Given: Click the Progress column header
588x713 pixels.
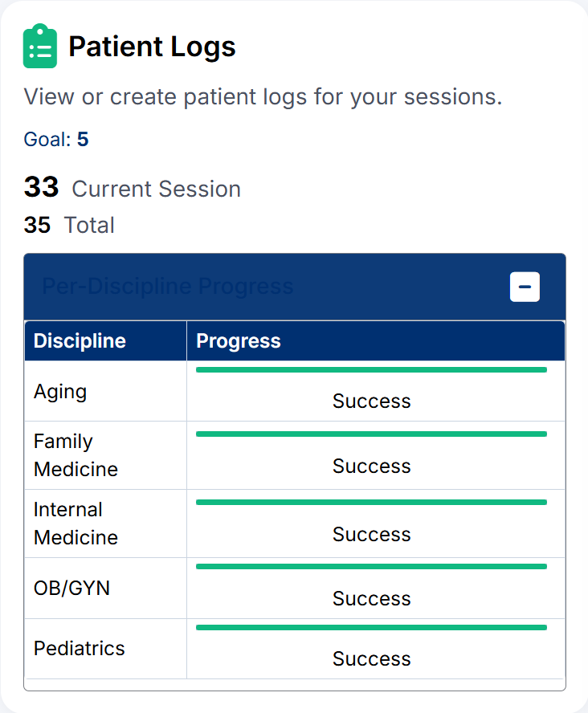Looking at the screenshot, I should [238, 340].
